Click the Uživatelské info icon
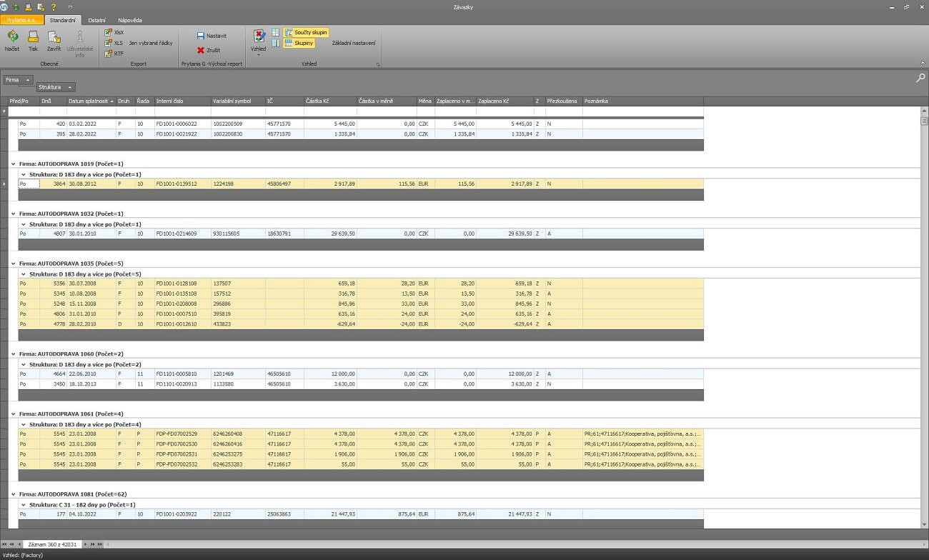The image size is (929, 560). [x=80, y=36]
